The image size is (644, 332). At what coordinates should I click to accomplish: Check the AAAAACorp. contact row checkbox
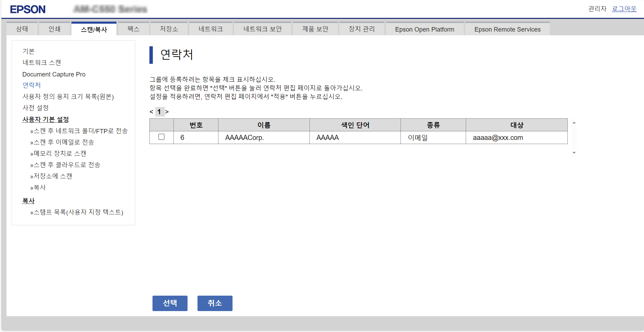click(x=161, y=137)
